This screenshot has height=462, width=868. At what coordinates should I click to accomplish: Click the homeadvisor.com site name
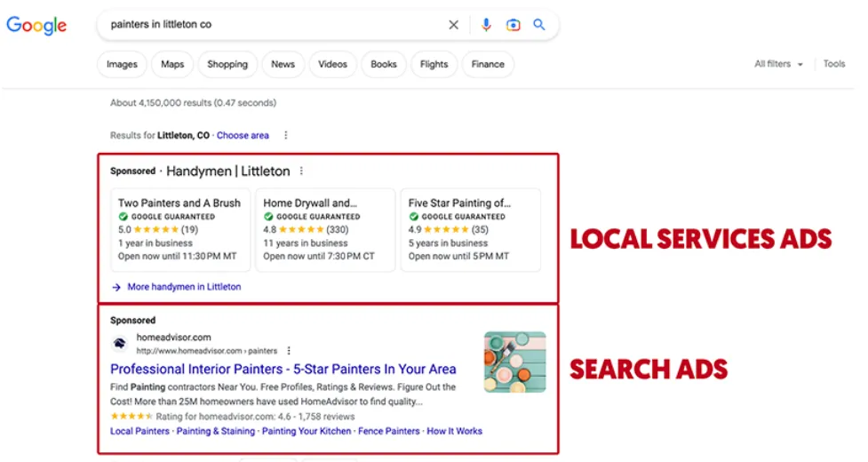174,337
